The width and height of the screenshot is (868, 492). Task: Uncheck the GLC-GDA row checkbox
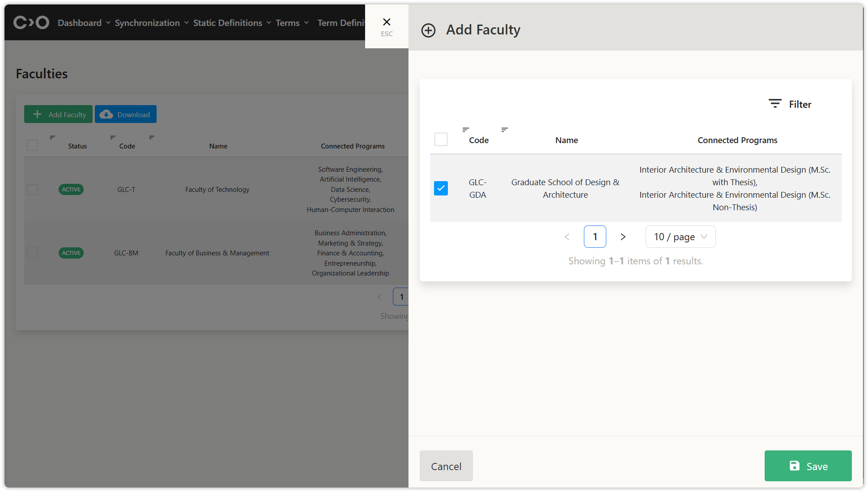point(441,188)
